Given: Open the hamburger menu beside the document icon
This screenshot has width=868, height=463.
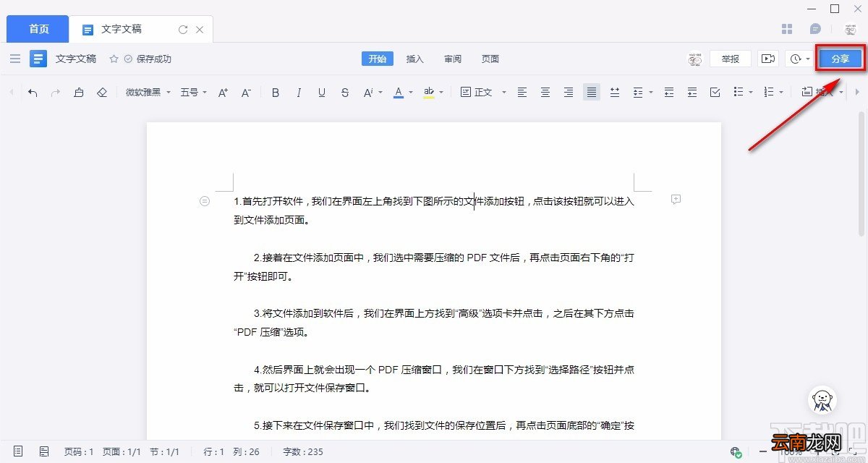Looking at the screenshot, I should (15, 59).
